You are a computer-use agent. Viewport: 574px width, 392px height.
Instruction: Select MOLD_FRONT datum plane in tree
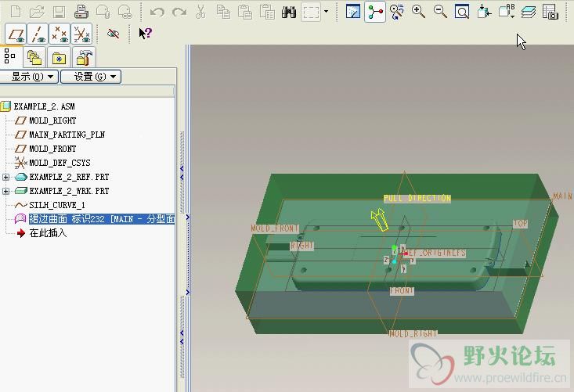click(52, 149)
